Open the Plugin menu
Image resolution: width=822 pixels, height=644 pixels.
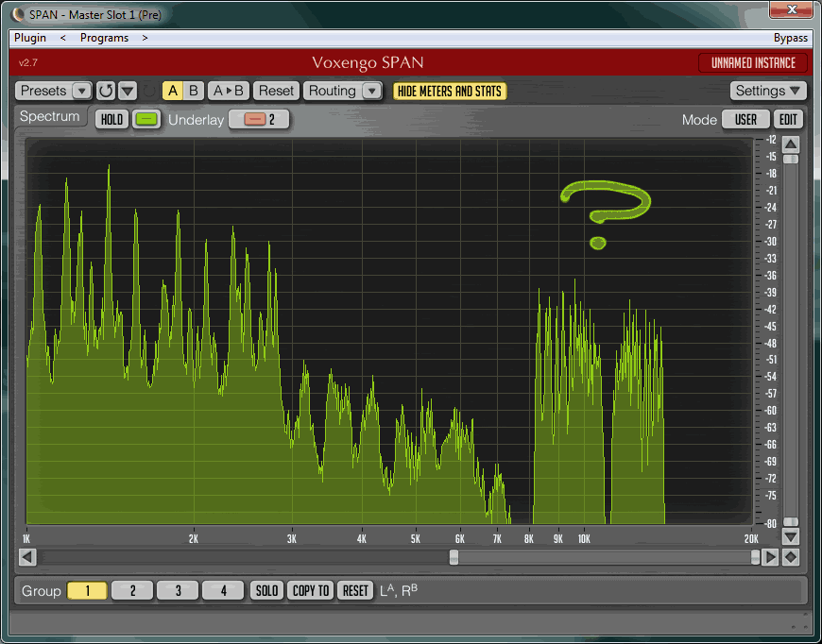point(30,38)
